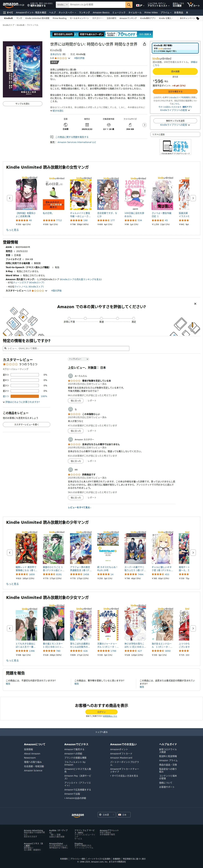Click the previous arrow of the 少年マンガ carousel
Screen dimensions: 203x868
click(x=10, y=553)
